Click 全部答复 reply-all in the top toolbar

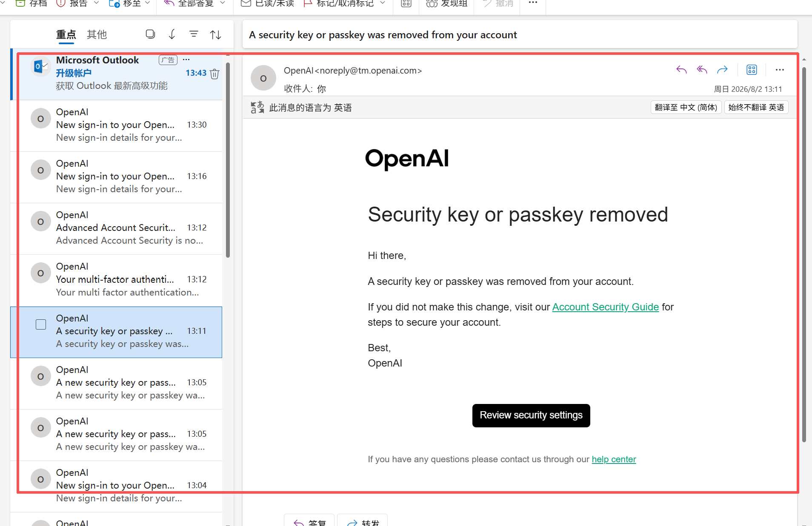click(189, 3)
